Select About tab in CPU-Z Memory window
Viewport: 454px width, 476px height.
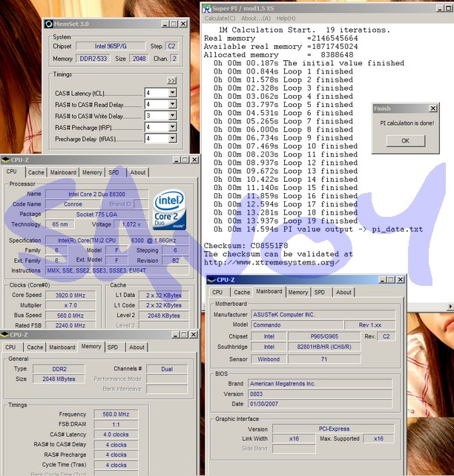[x=136, y=348]
